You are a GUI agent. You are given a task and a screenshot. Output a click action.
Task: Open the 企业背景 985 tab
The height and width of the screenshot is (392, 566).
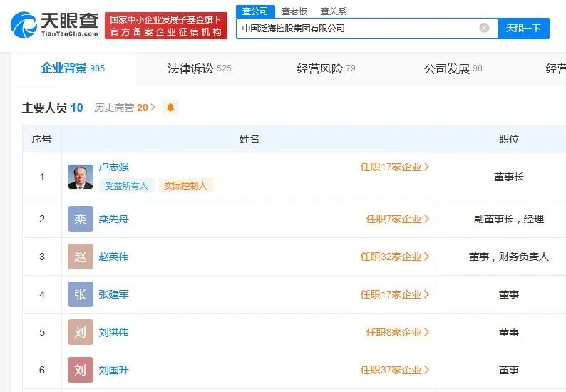73,68
